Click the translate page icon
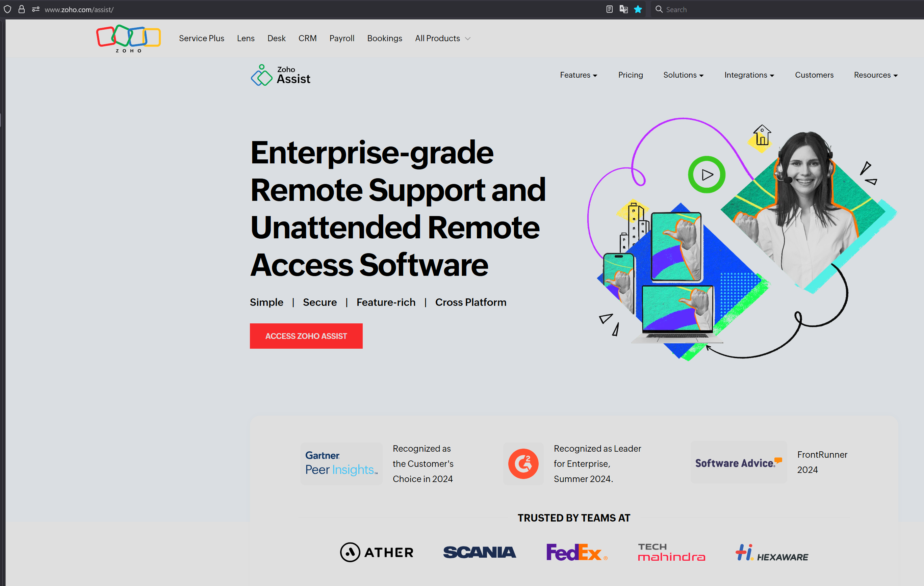 click(623, 9)
